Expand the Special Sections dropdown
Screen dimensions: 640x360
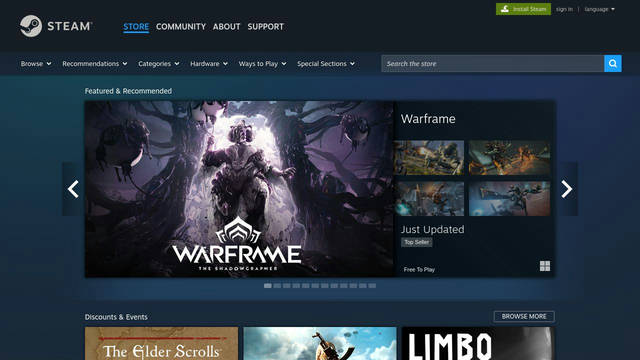pyautogui.click(x=326, y=64)
